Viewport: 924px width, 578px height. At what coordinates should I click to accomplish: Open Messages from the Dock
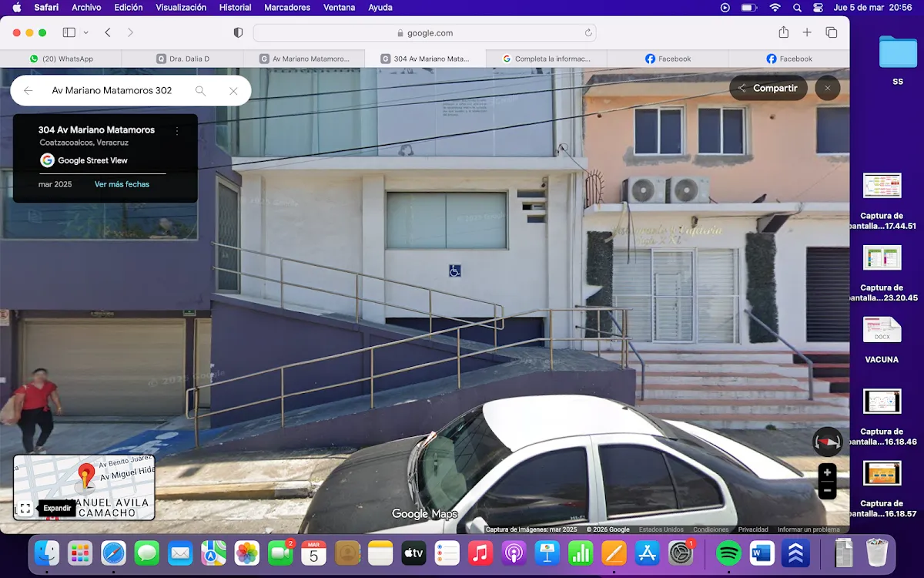[x=146, y=553]
